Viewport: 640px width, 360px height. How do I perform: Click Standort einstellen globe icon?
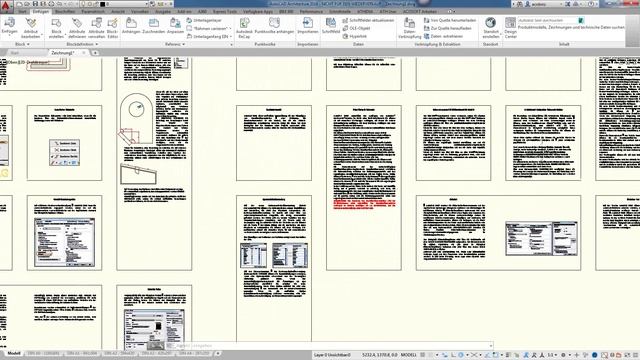[491, 23]
